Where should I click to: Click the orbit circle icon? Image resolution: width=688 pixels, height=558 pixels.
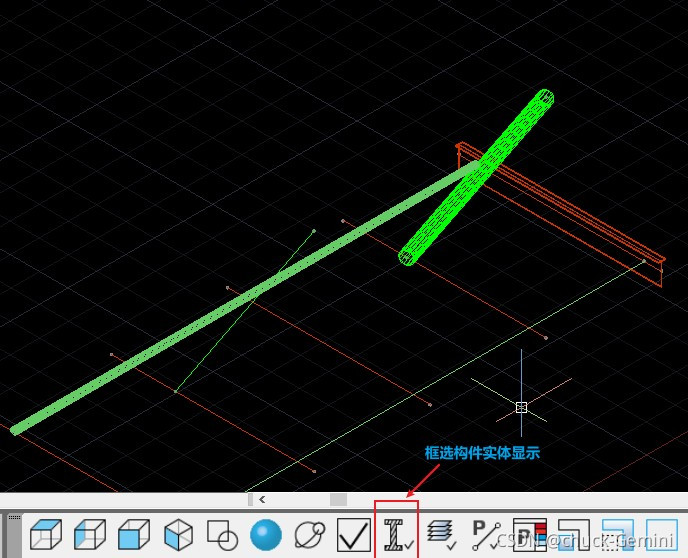pos(310,535)
